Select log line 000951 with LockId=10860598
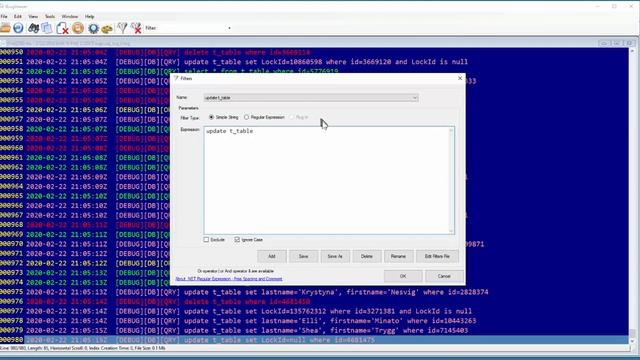The width and height of the screenshot is (640, 360). (x=314, y=62)
